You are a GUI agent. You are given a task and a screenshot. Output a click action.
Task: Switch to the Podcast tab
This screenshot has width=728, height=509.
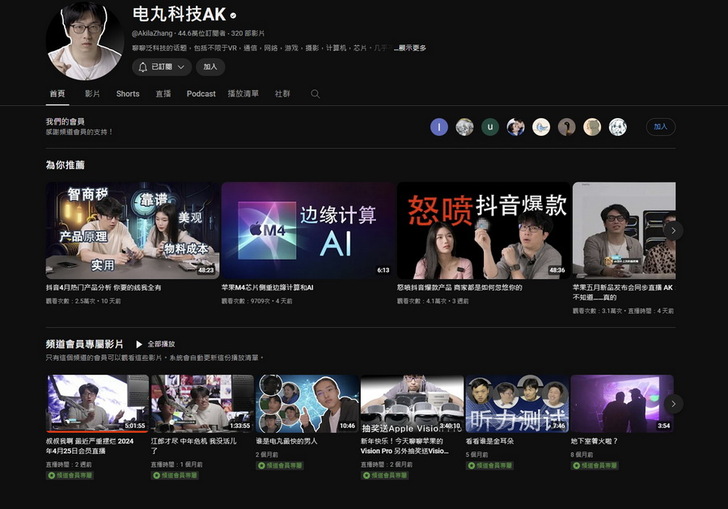pyautogui.click(x=201, y=94)
